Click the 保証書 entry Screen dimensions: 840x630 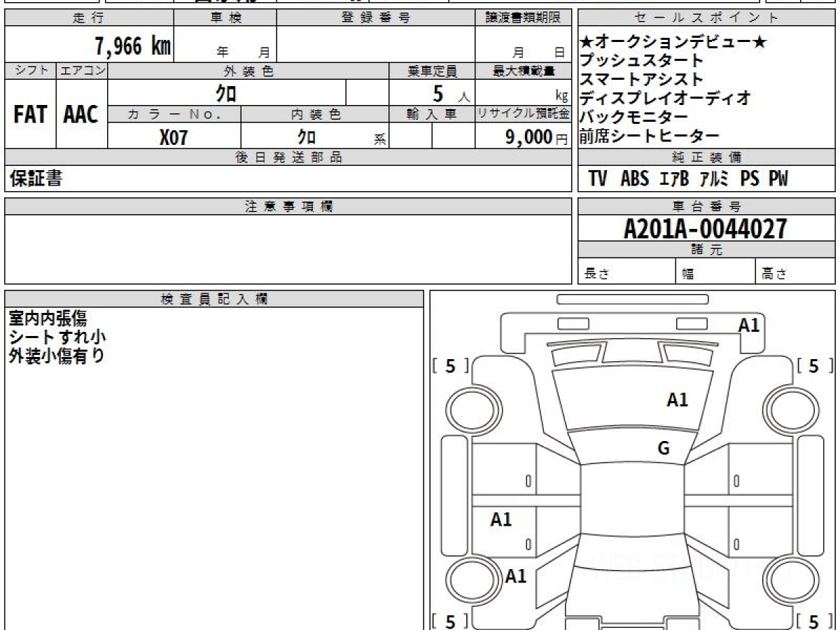36,179
